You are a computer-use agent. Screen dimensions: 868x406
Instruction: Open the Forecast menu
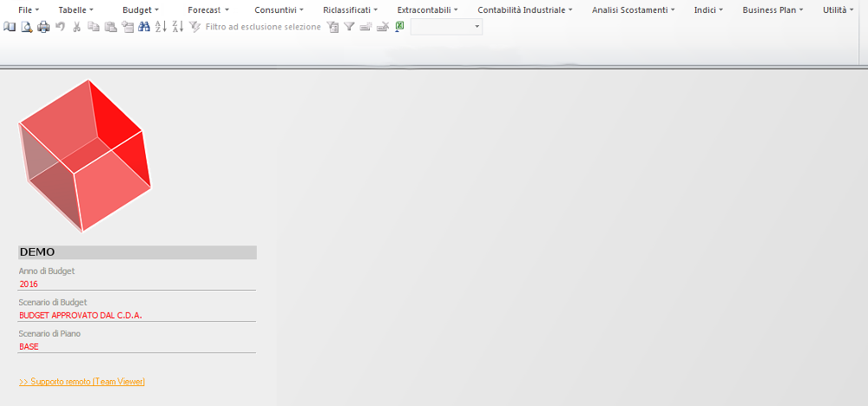208,10
